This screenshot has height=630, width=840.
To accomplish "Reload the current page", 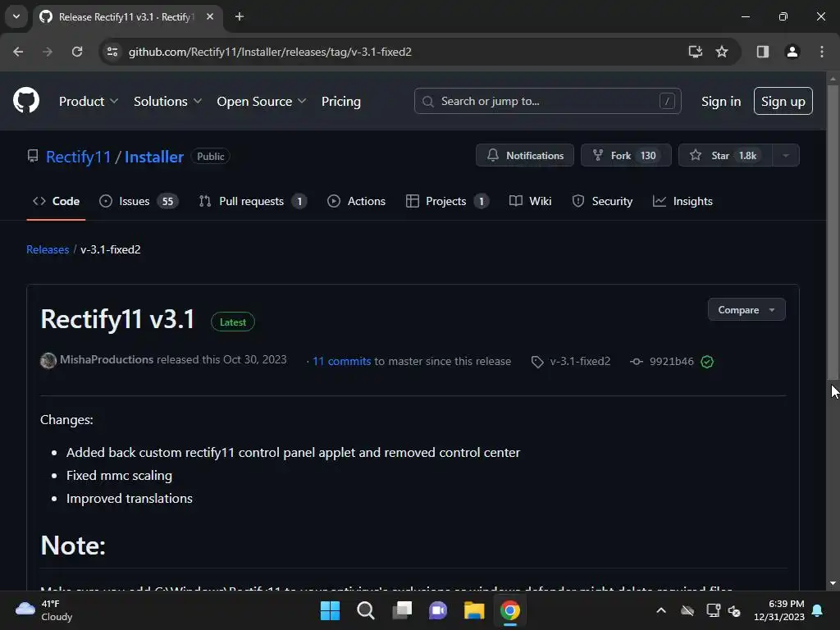I will point(77,52).
